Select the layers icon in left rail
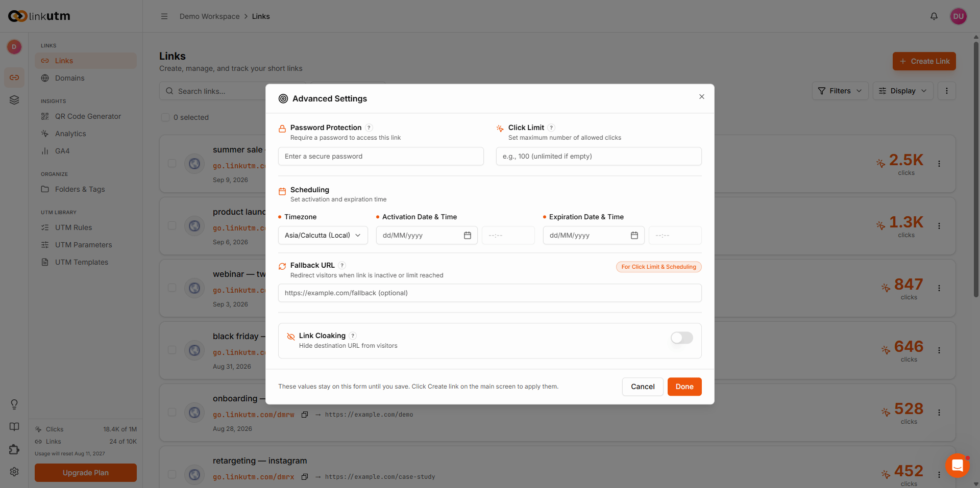Image resolution: width=980 pixels, height=488 pixels. [14, 100]
